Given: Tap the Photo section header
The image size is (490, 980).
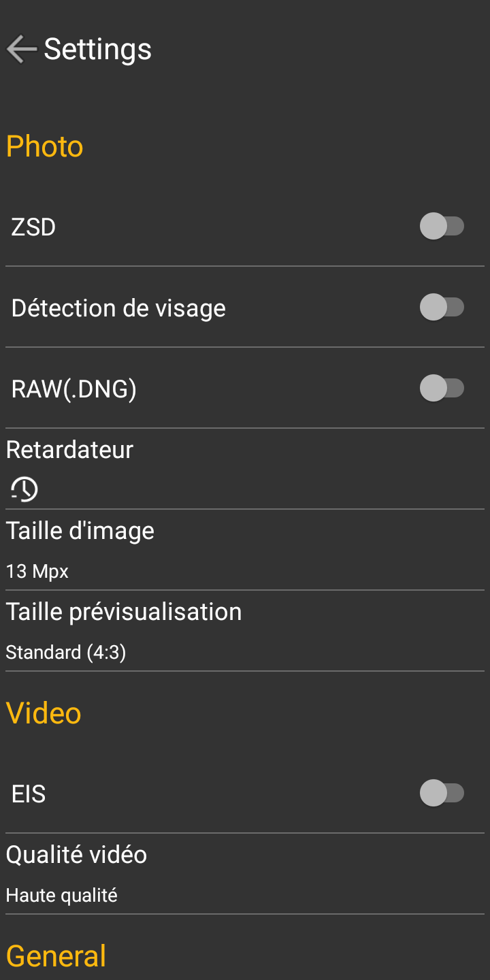Looking at the screenshot, I should (45, 147).
